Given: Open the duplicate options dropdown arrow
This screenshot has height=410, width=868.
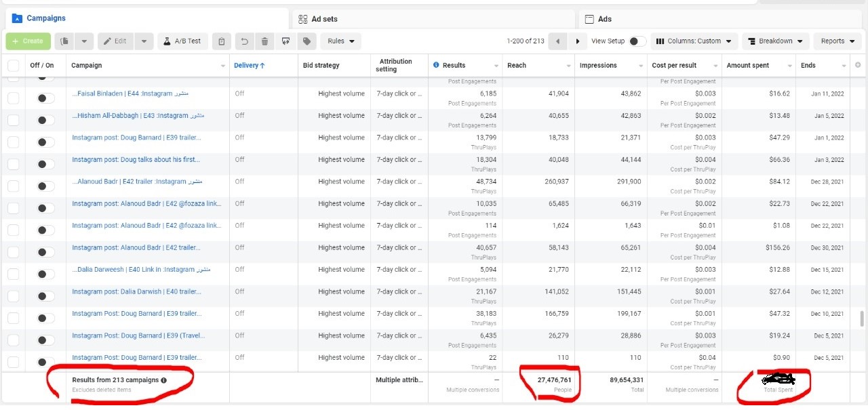Looking at the screenshot, I should tap(84, 41).
